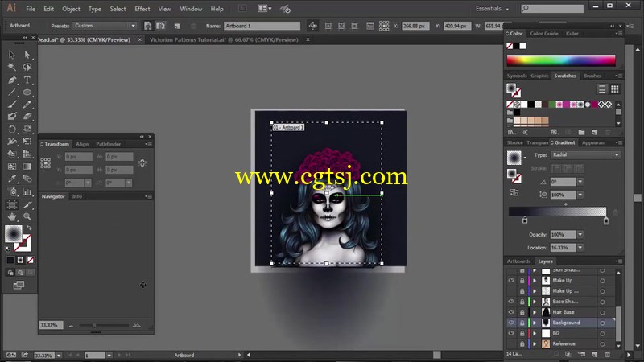Select the Eyedropper tool

12,179
